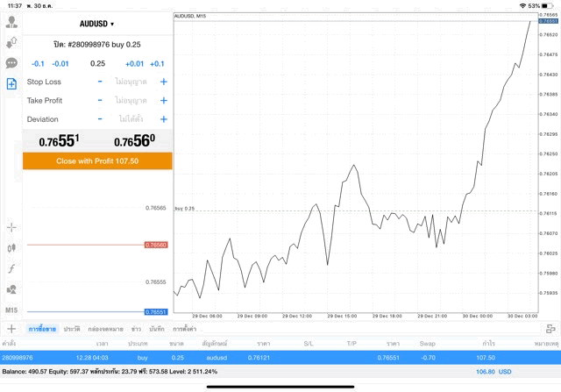Click the T/P column header
The image size is (561, 392).
pos(352,343)
